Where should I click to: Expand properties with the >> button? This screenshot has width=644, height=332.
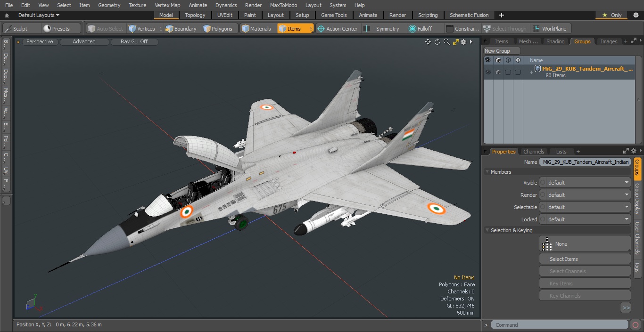[x=626, y=308]
